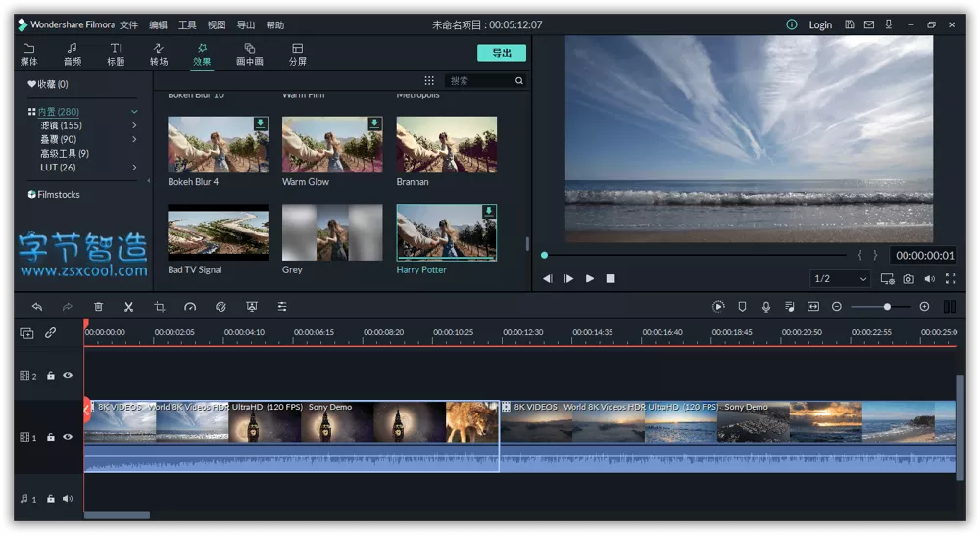The height and width of the screenshot is (535, 980).
Task: Switch effects view to grid layout icon
Action: tap(429, 81)
